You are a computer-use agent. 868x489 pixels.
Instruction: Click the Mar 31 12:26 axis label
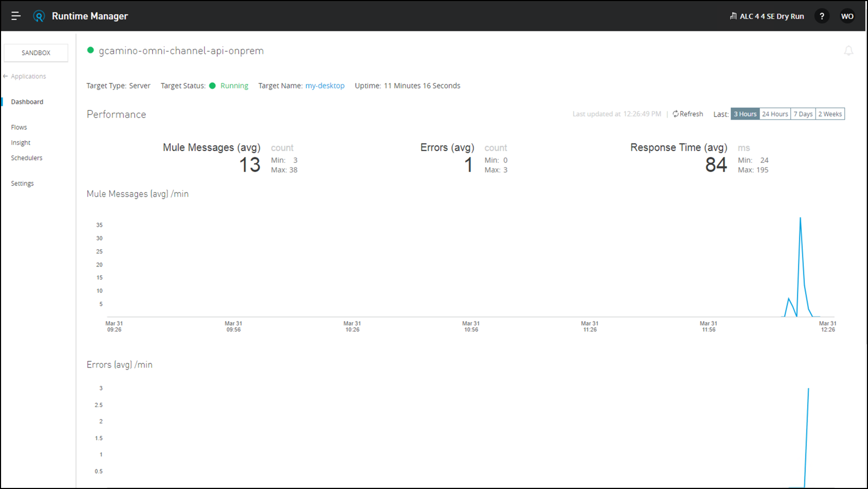point(828,326)
